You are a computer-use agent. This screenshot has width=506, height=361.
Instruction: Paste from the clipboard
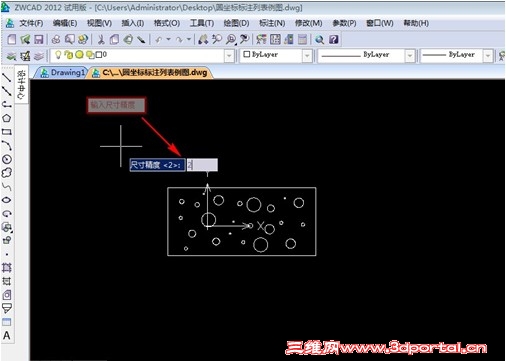128,39
